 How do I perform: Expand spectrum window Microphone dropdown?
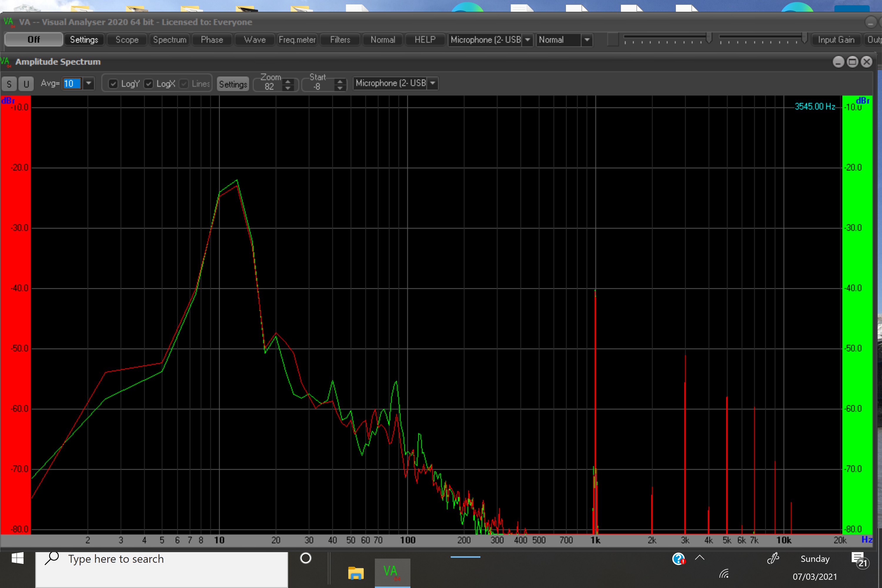point(432,83)
